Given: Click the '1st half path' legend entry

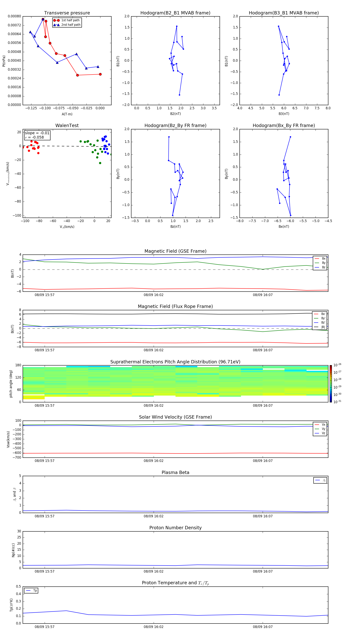Looking at the screenshot, I should click(66, 20).
